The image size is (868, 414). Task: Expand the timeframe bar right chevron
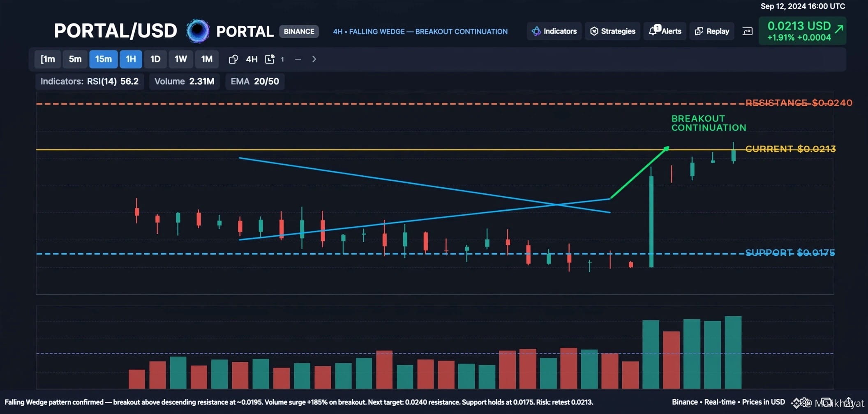click(314, 59)
